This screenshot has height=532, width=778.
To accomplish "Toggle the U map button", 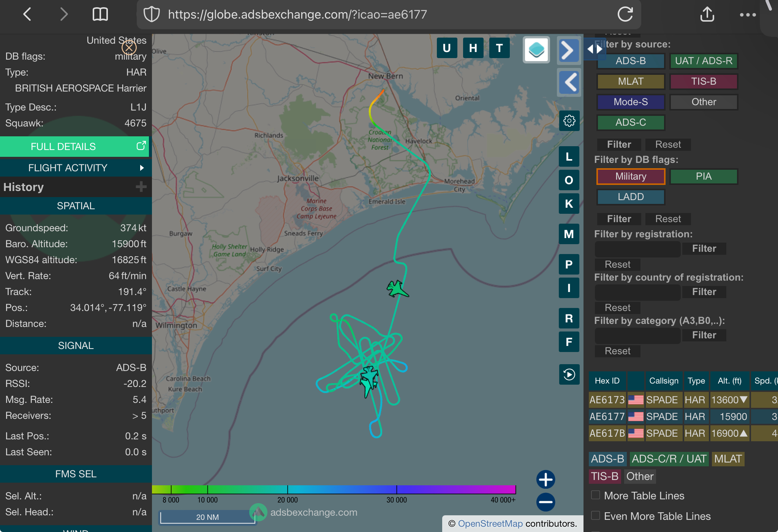I will coord(447,48).
